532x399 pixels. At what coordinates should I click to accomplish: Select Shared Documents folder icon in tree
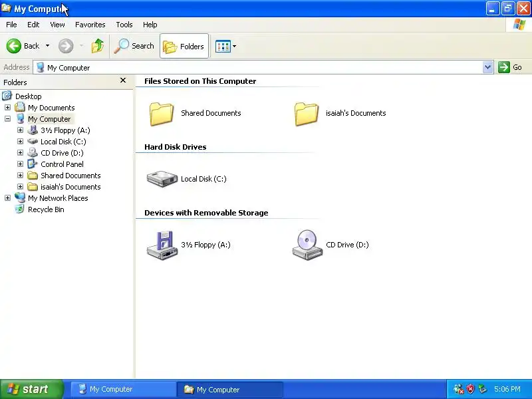(33, 176)
